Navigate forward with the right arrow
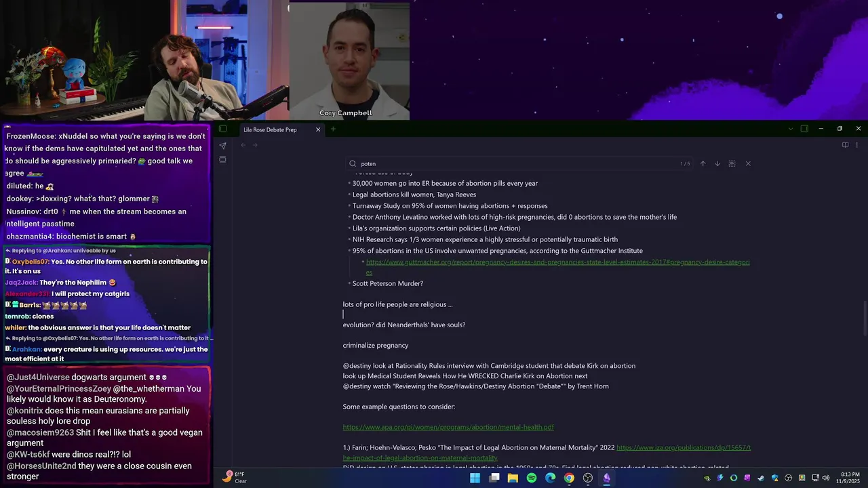Viewport: 868px width, 488px height. [x=255, y=145]
